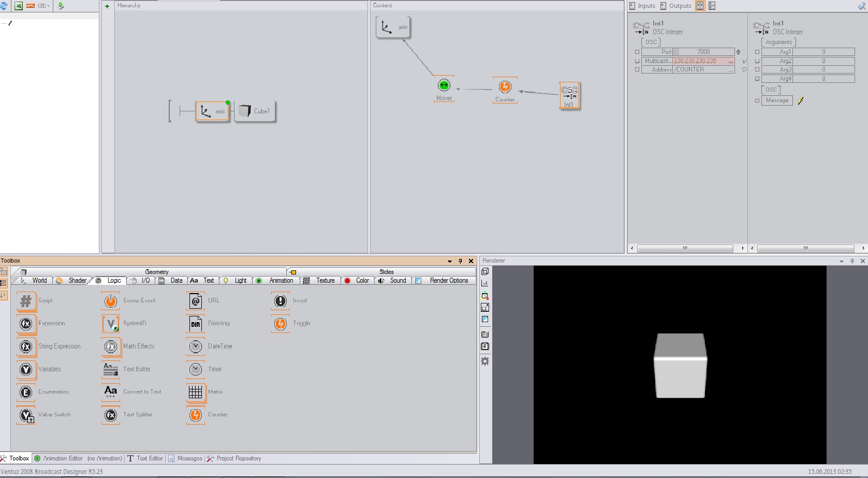Open the OSC toolbar dropdown
Screen dimensions: 868x478
pos(44,6)
